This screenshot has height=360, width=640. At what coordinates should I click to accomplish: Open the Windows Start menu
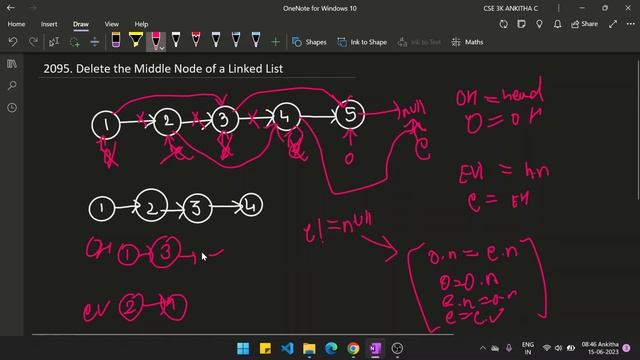click(243, 348)
